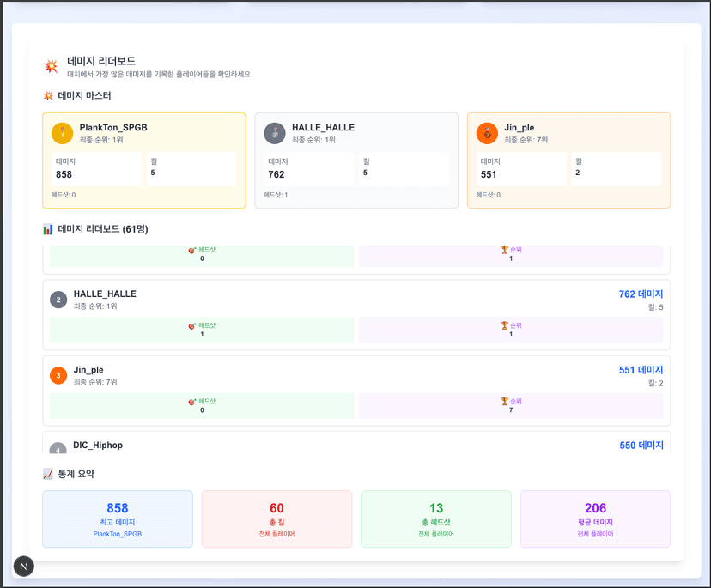Click the gold medal icon for PlankTon_SPGB
The image size is (711, 588).
pyautogui.click(x=62, y=133)
